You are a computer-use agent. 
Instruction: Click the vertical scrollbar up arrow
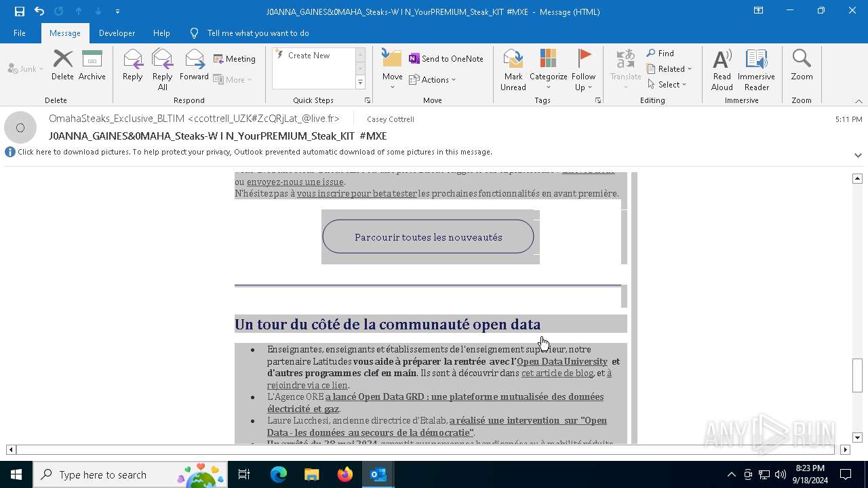[857, 178]
